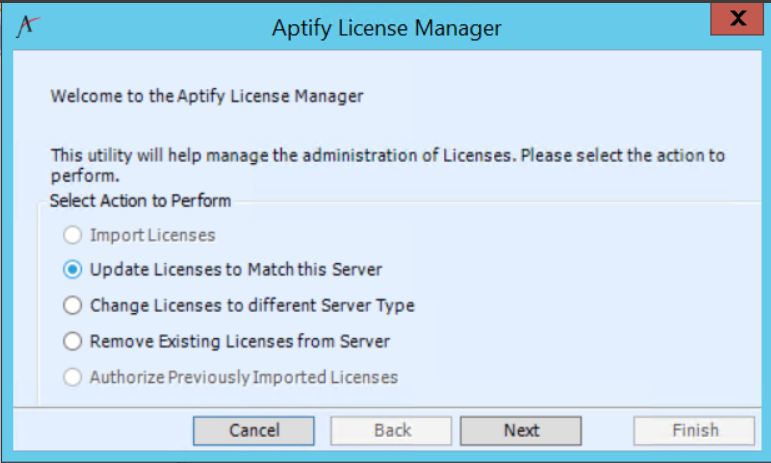Select the Import Licenses radio button
This screenshot has height=463, width=771.
click(x=72, y=235)
